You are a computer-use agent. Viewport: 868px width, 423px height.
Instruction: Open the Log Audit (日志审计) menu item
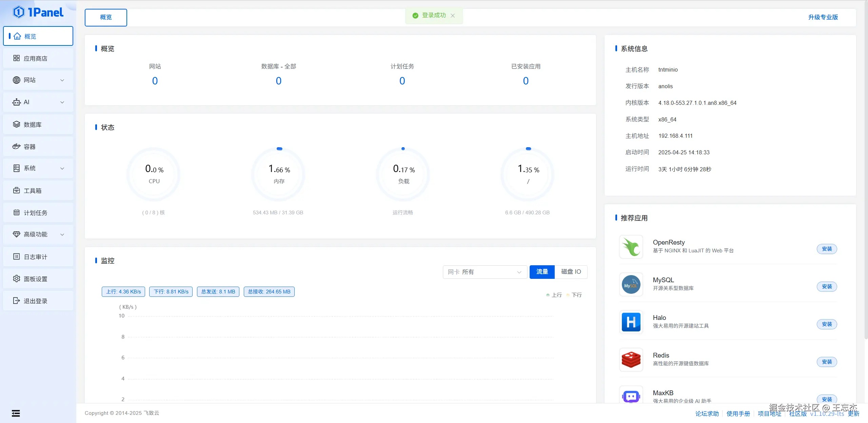(35, 257)
